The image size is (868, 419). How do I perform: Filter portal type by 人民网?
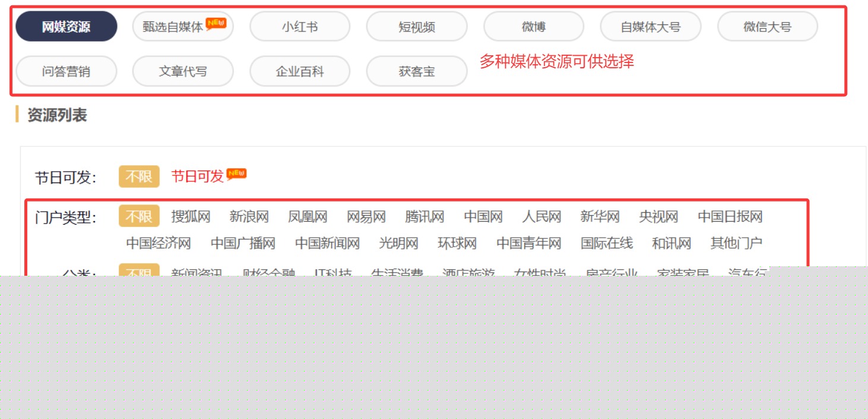tap(541, 216)
